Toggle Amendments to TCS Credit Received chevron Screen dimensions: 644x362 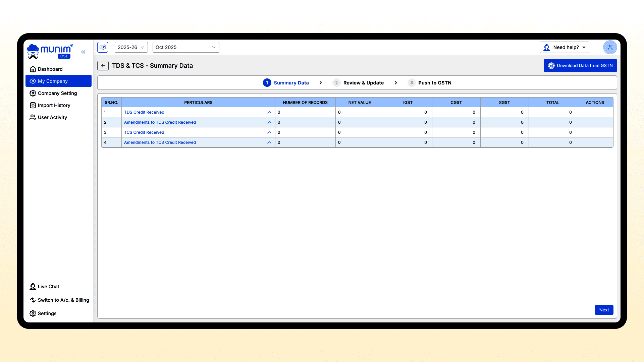click(x=269, y=142)
